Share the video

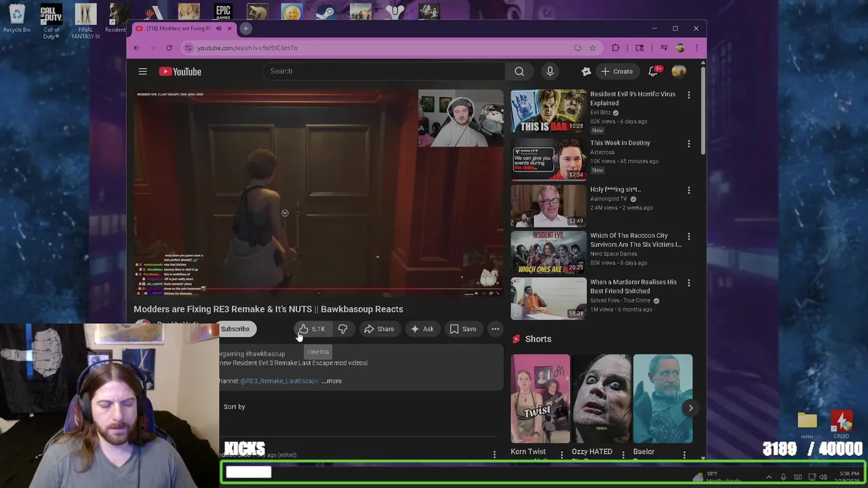(x=378, y=329)
